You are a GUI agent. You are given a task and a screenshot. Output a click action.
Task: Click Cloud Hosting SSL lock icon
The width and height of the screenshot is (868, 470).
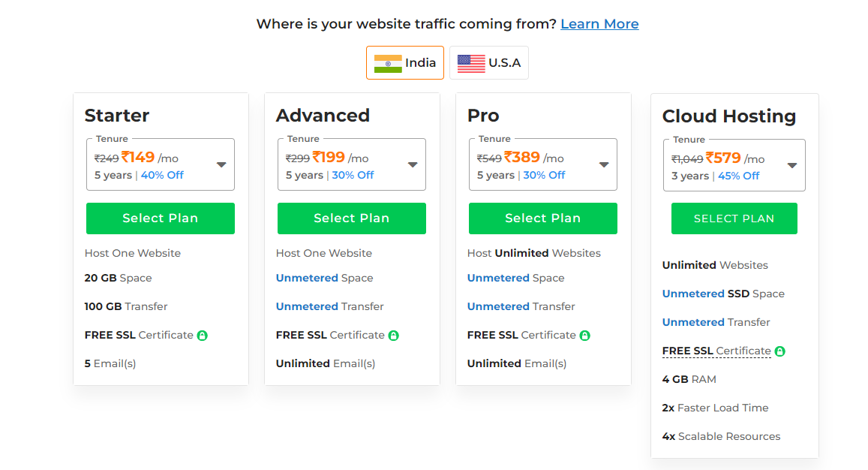780,351
